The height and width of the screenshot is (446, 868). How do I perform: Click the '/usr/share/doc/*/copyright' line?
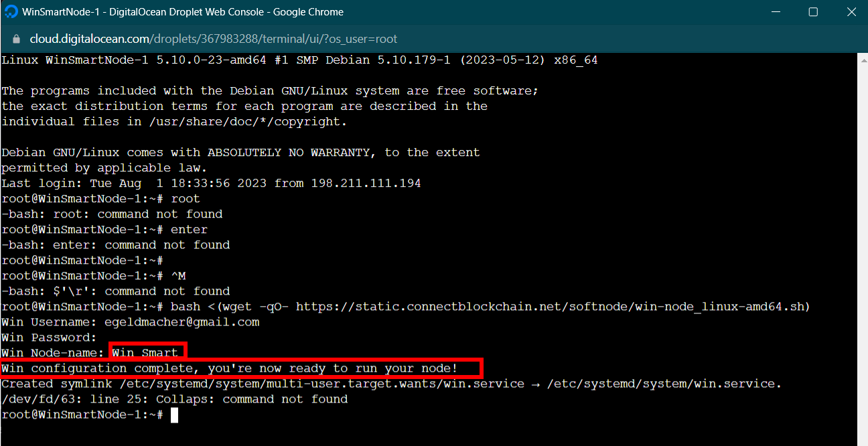[x=174, y=122]
